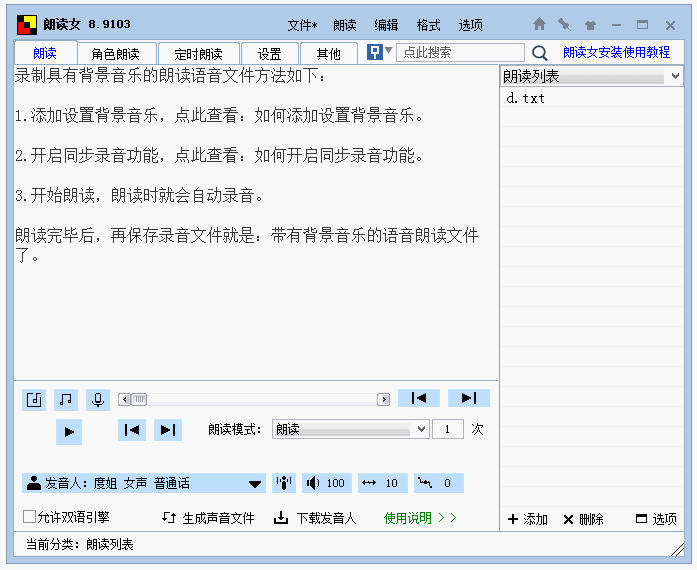Click the repeat count field showing 1
The height and width of the screenshot is (570, 697).
click(x=448, y=430)
